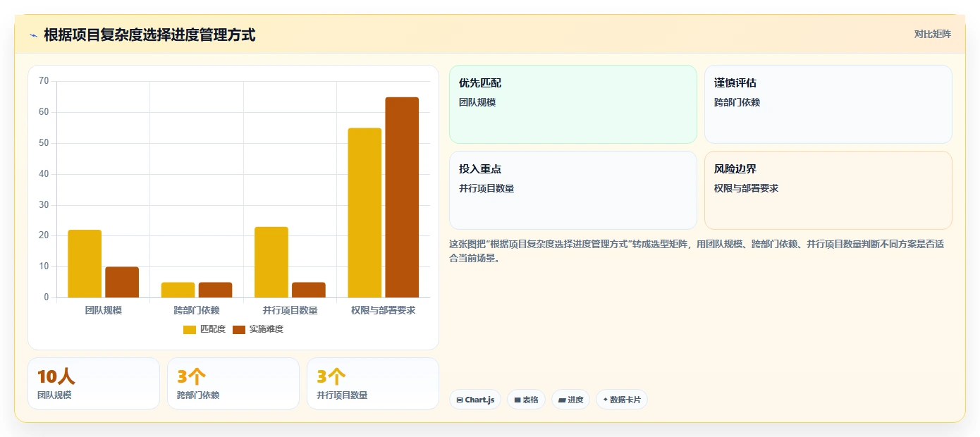Image resolution: width=980 pixels, height=437 pixels.
Task: Click the 表格 tag chip
Action: [x=527, y=400]
